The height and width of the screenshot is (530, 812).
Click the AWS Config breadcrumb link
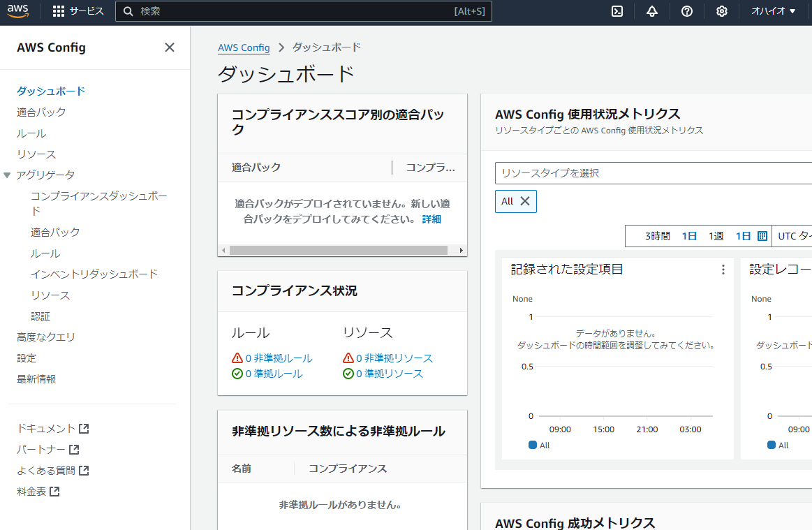(244, 47)
